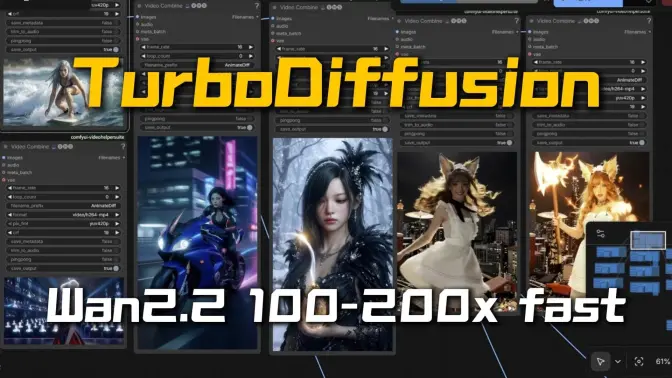
Task: Open help for the white-dress fox girl node
Action: pos(516,21)
